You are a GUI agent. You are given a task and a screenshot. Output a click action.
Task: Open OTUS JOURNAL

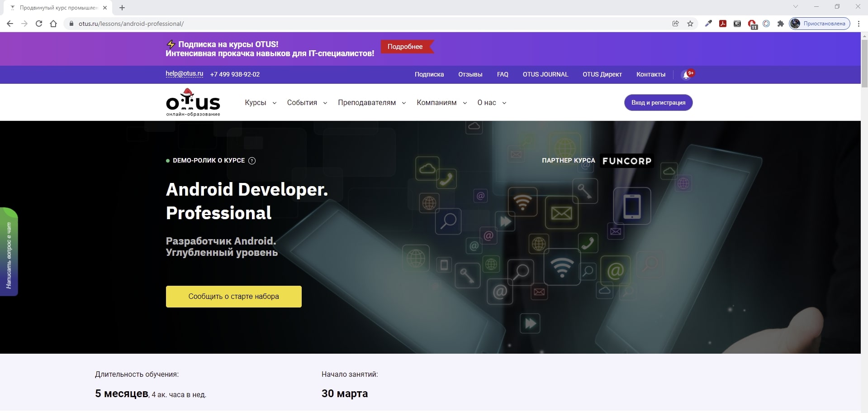pos(545,74)
